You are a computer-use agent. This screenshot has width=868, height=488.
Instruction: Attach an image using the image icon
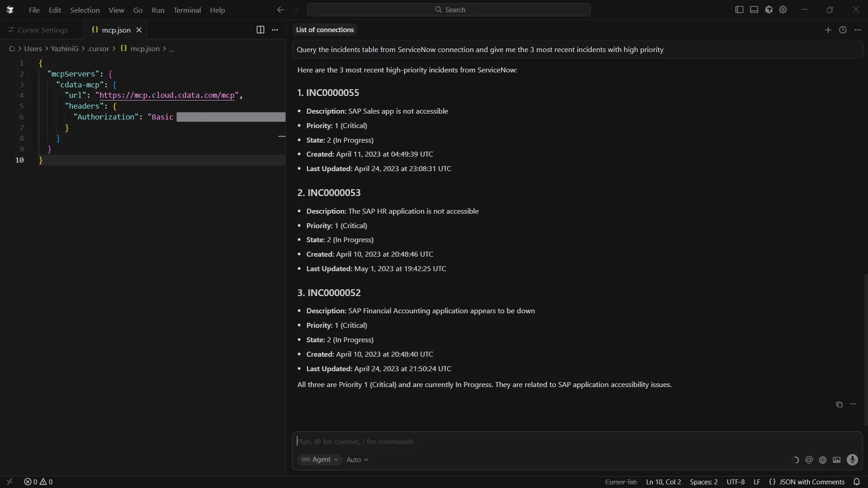pyautogui.click(x=837, y=460)
